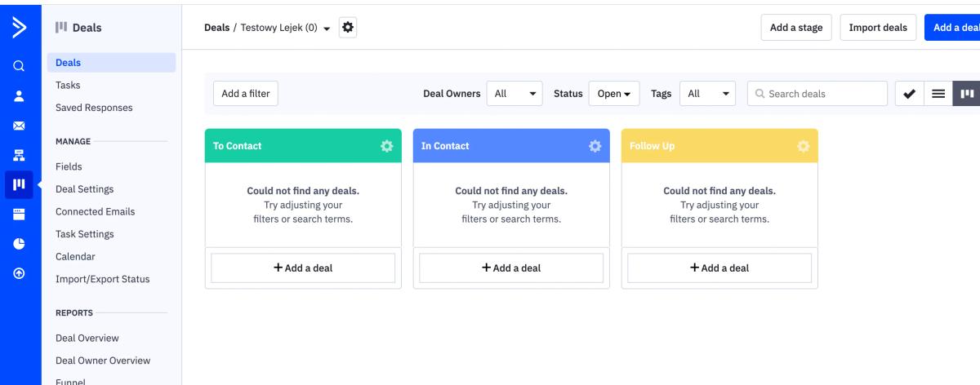
Task: Open Fields under Manage
Action: coord(69,166)
